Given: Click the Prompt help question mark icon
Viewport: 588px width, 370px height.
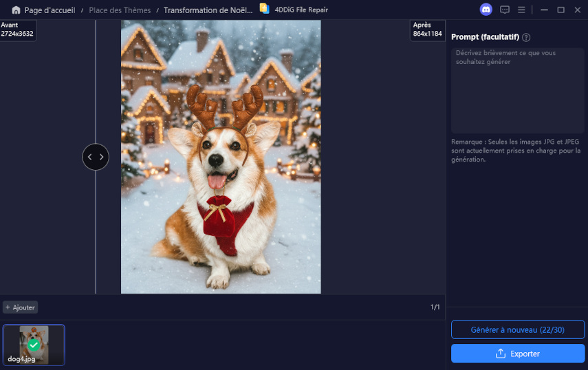Looking at the screenshot, I should click(x=526, y=38).
